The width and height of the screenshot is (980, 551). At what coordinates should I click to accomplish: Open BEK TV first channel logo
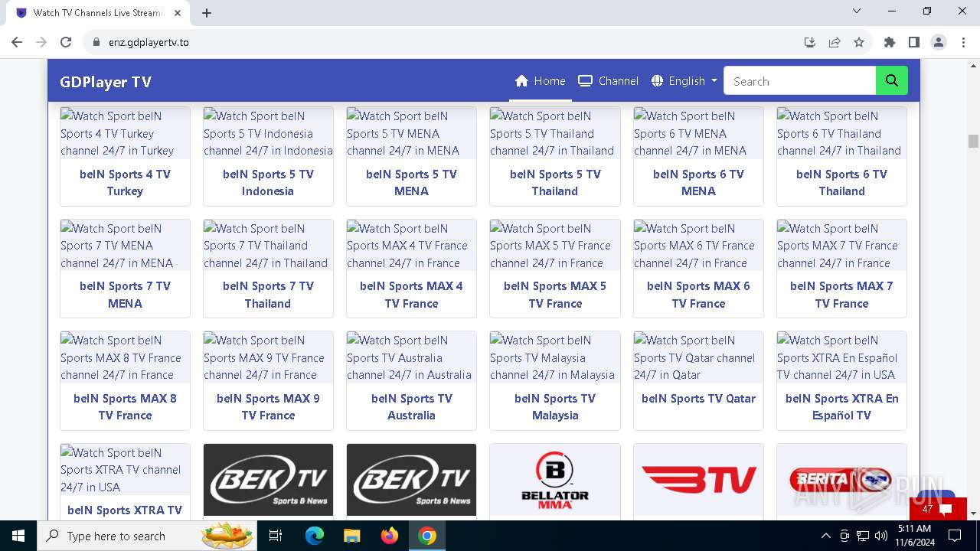pos(268,480)
